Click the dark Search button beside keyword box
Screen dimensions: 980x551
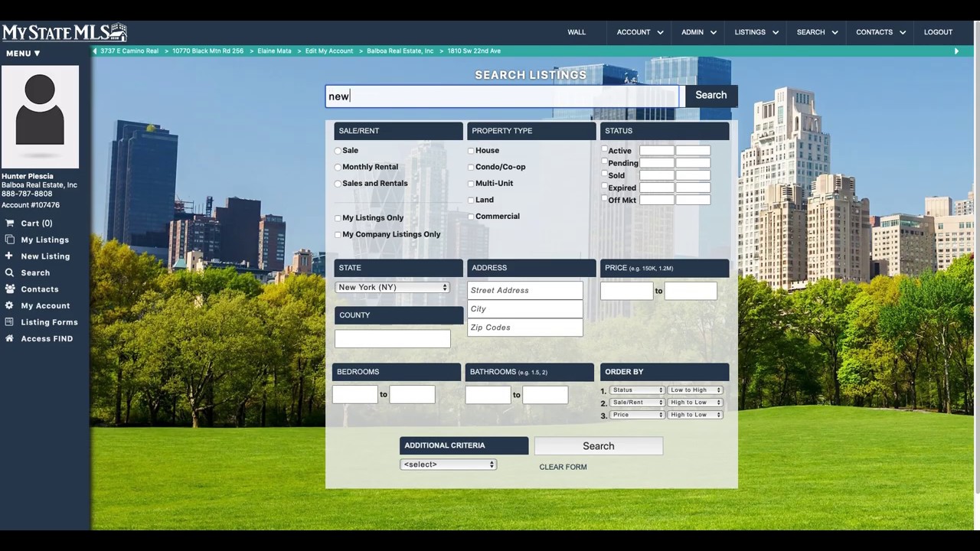(711, 95)
